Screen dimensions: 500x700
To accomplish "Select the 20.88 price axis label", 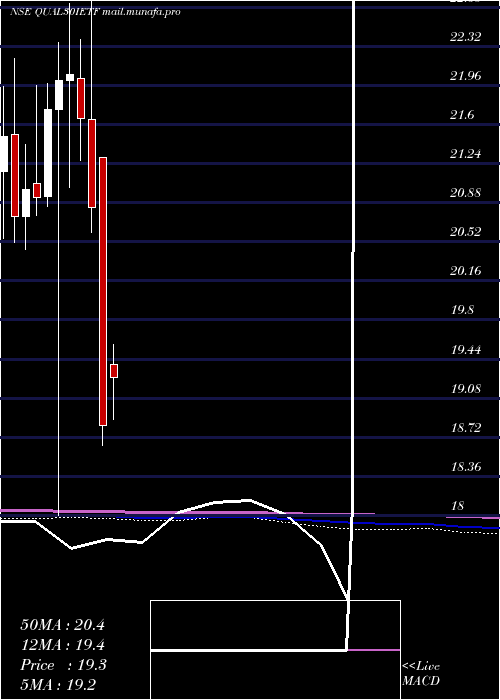I will [x=465, y=193].
